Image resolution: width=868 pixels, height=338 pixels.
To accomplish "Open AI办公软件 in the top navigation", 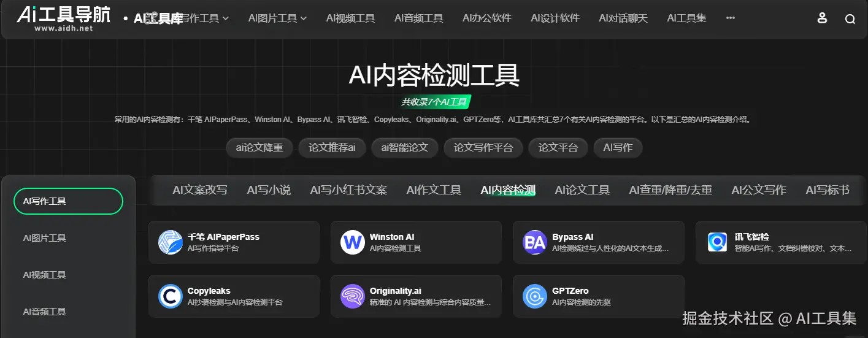I will (x=487, y=18).
